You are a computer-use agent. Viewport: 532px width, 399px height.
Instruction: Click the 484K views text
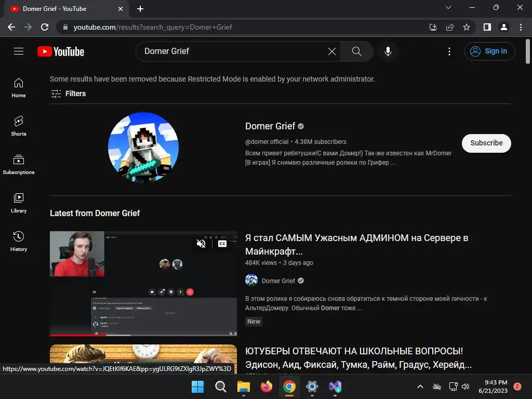pyautogui.click(x=261, y=263)
